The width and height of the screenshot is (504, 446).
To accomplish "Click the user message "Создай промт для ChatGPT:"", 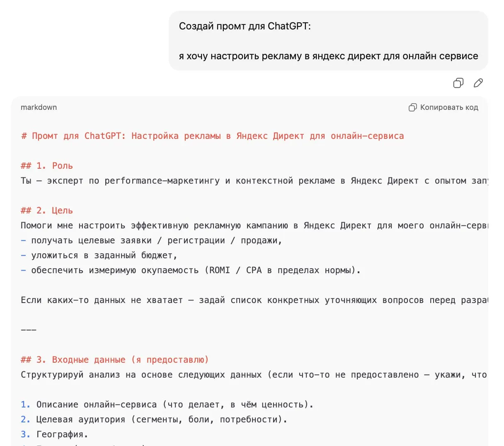I will tap(245, 26).
